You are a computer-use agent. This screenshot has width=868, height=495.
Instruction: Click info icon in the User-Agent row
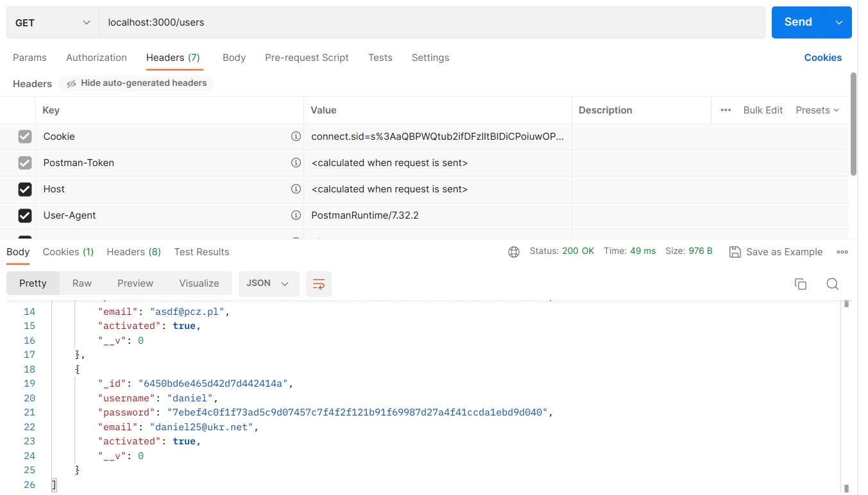pos(296,215)
